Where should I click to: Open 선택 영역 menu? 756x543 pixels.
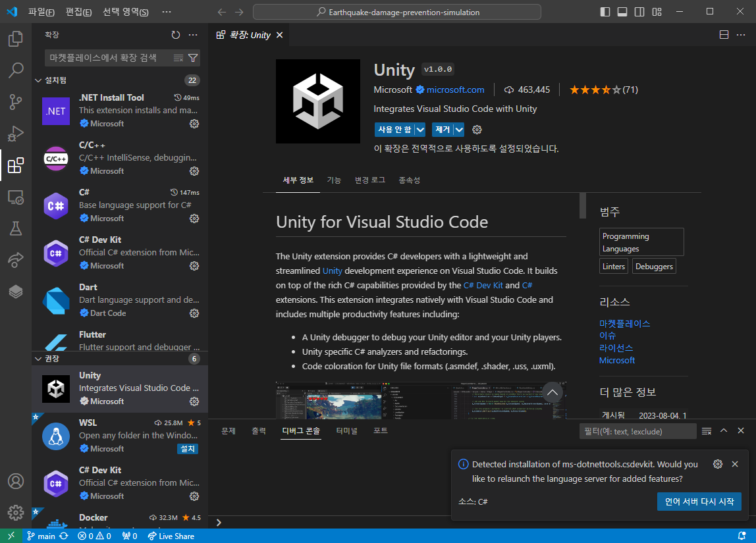coord(125,12)
